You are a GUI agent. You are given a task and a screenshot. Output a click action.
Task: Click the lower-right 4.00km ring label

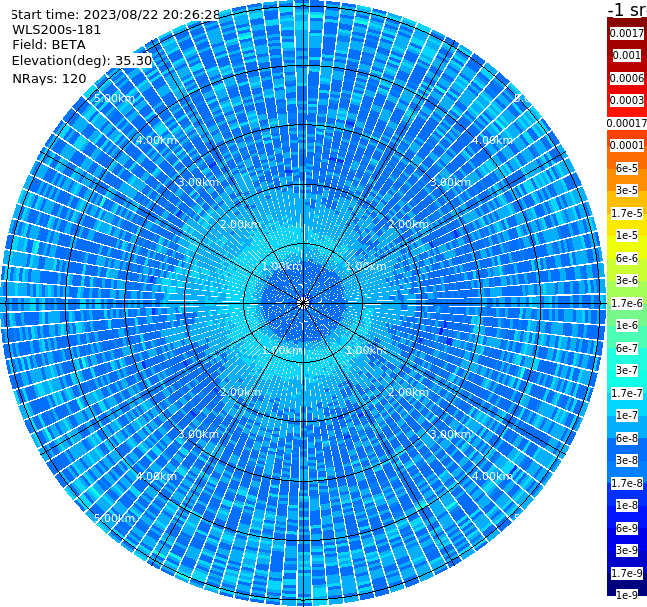(x=492, y=476)
